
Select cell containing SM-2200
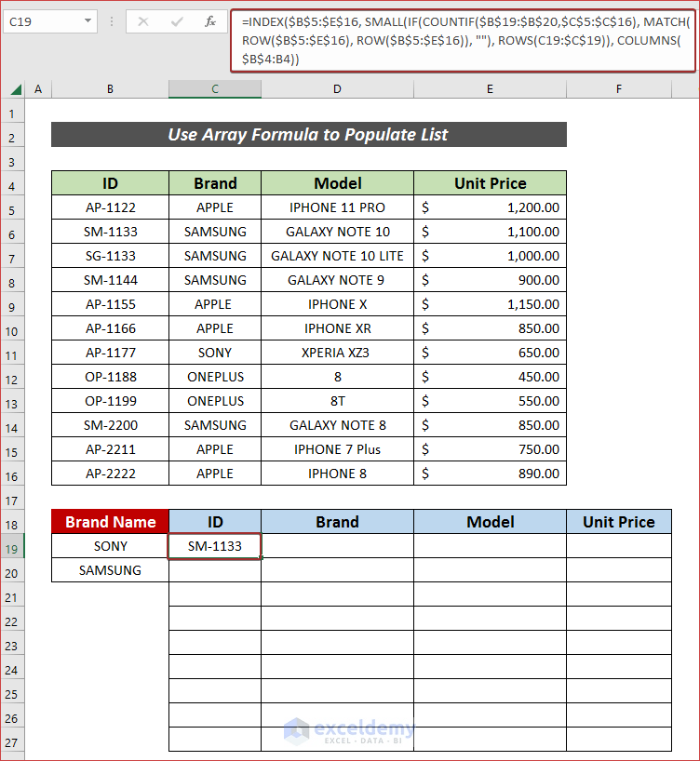point(110,426)
